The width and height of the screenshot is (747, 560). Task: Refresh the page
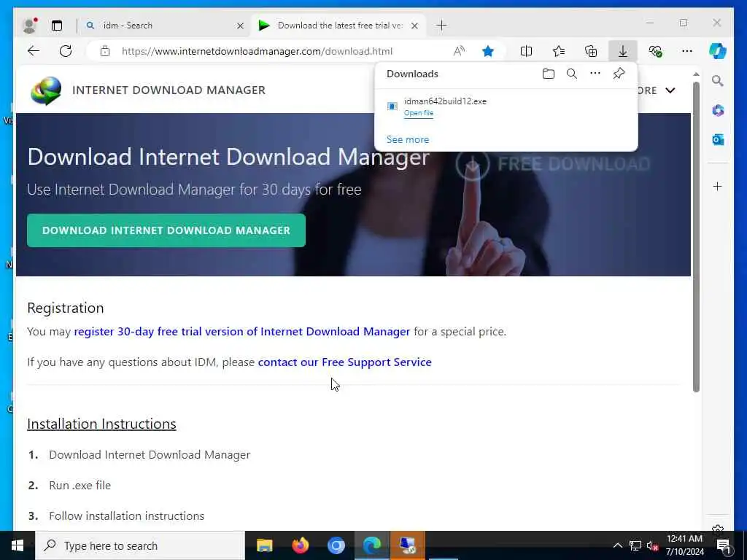(66, 51)
